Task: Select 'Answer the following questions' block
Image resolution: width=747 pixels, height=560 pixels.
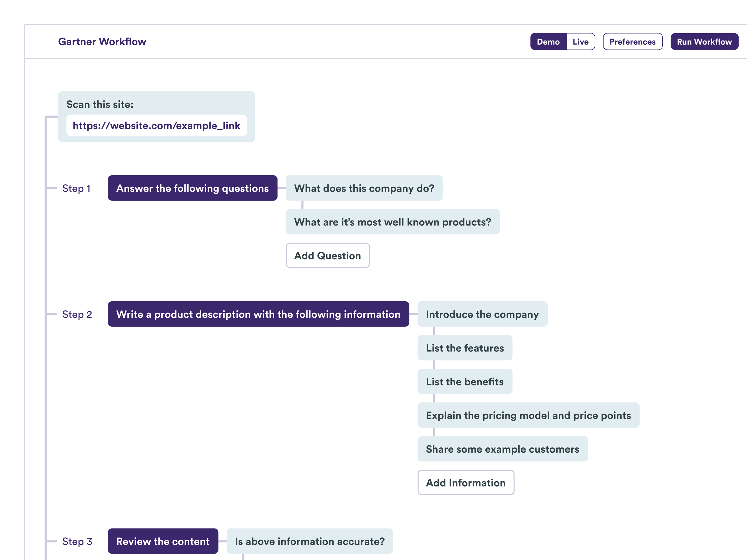Action: (193, 188)
